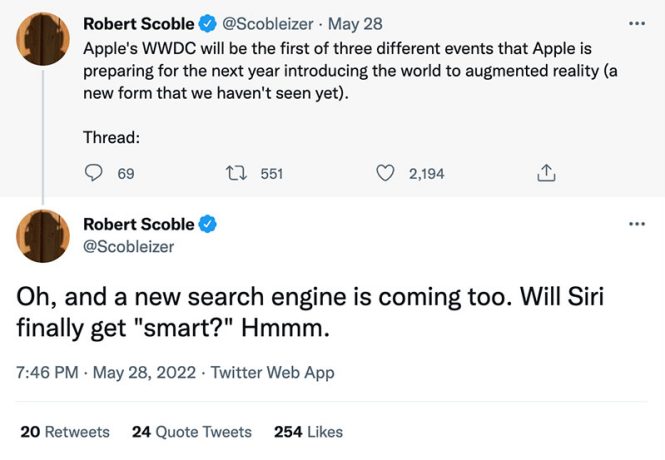Open the more options menu on first tweet
This screenshot has height=460, width=665.
[x=637, y=24]
